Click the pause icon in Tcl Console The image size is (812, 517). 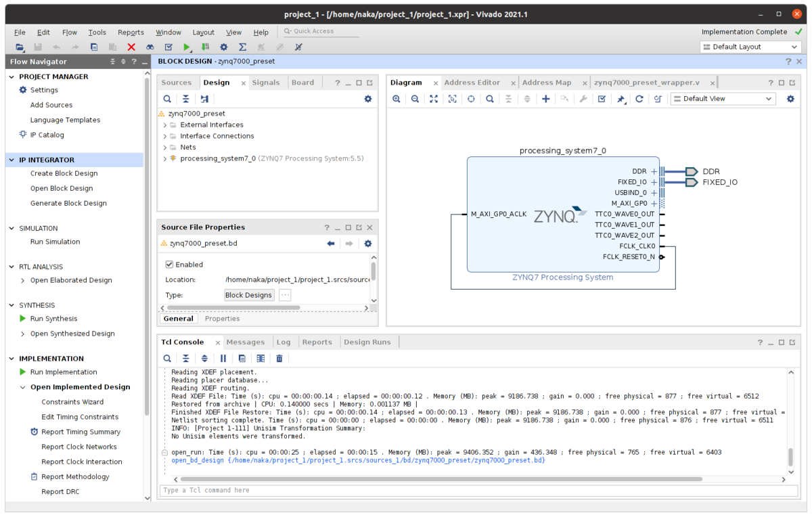tap(223, 358)
